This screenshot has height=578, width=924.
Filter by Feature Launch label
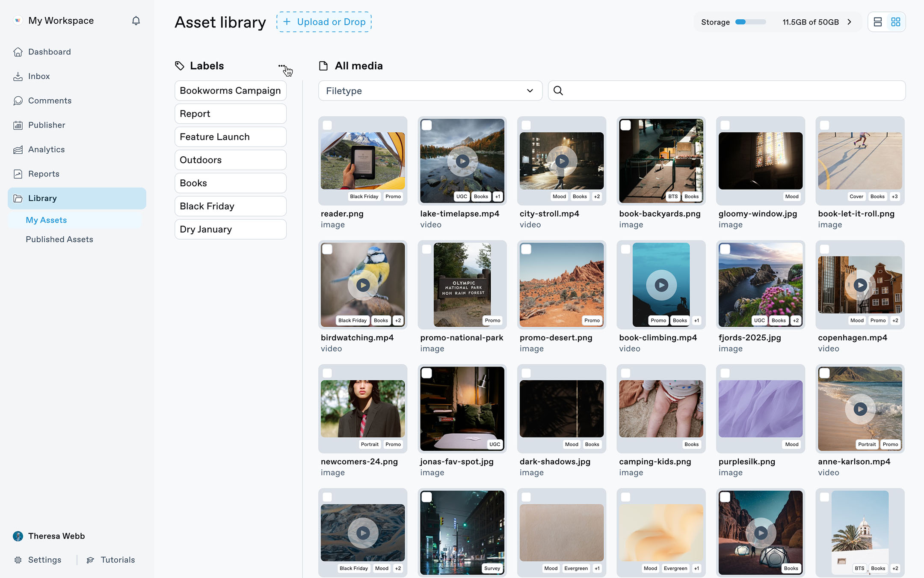[231, 137]
